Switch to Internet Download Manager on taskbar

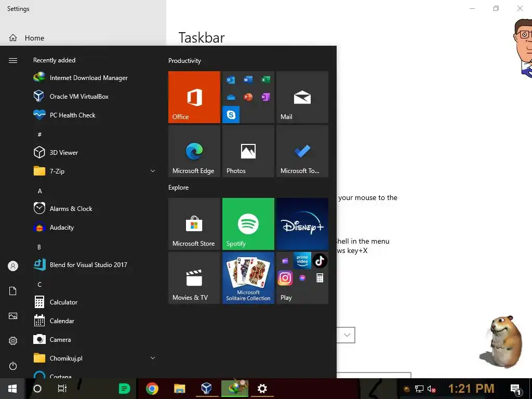pyautogui.click(x=235, y=389)
